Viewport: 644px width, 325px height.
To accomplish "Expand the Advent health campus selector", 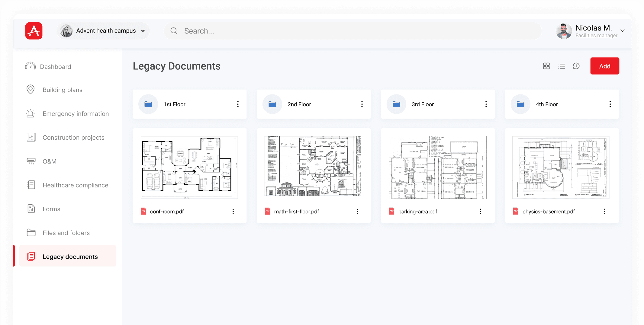I will (x=143, y=30).
